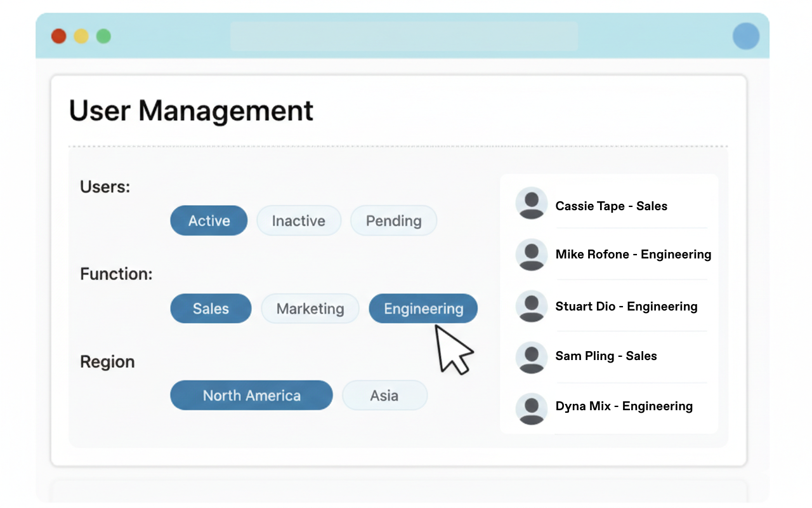
Task: Click Dyna Mix's avatar icon
Action: click(532, 408)
